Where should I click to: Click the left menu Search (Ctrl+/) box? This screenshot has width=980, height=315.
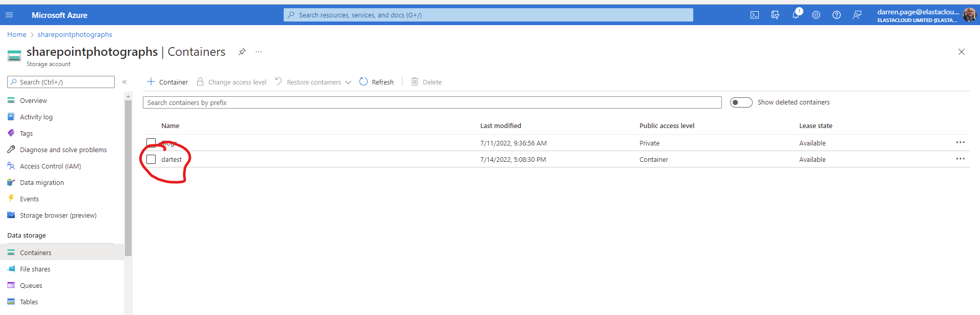pos(61,82)
